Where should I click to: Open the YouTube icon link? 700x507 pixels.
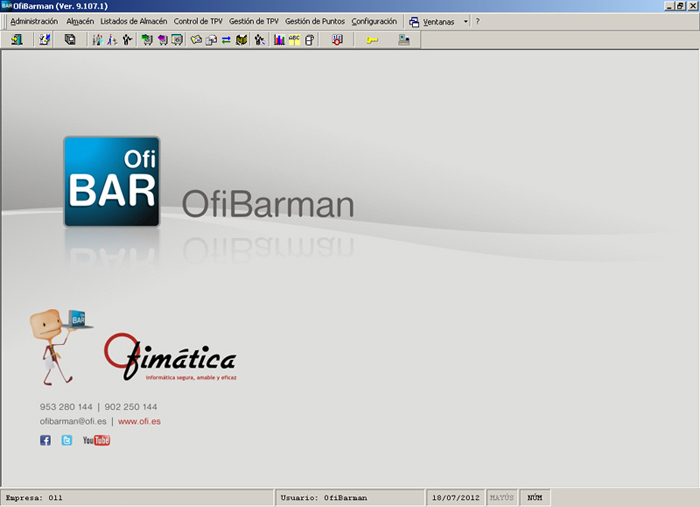(x=96, y=441)
